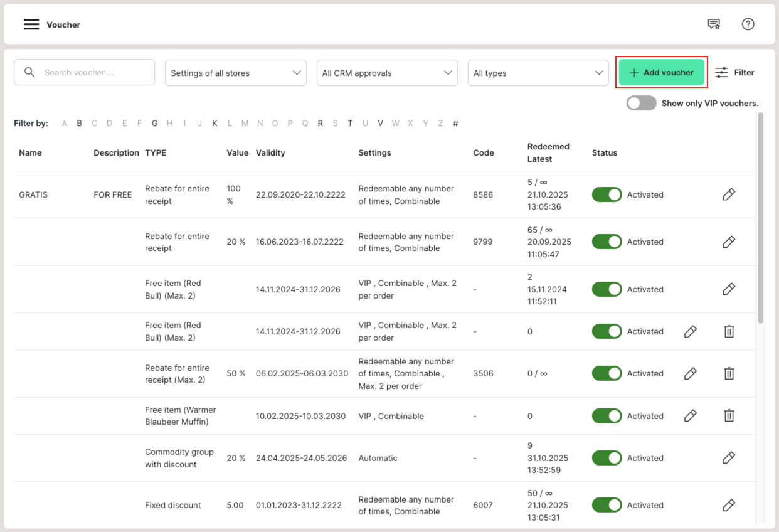Viewport: 779px width, 532px height.
Task: Disable the Commodity group voucher toggle
Action: click(x=607, y=458)
